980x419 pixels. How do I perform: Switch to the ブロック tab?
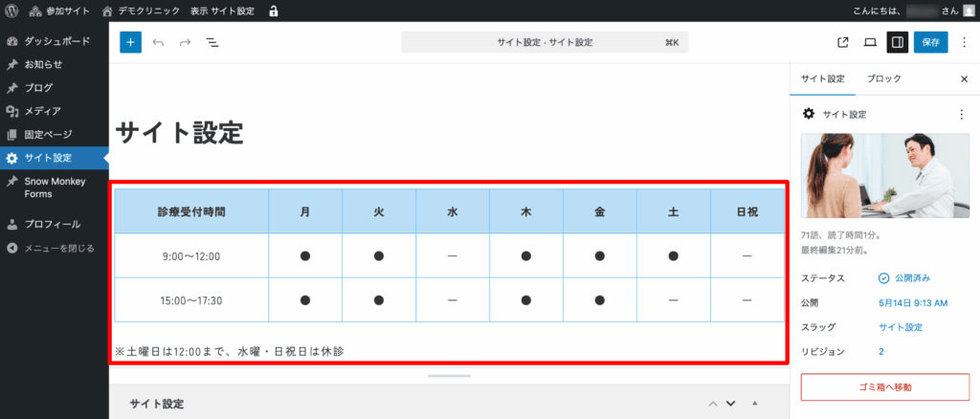[883, 79]
